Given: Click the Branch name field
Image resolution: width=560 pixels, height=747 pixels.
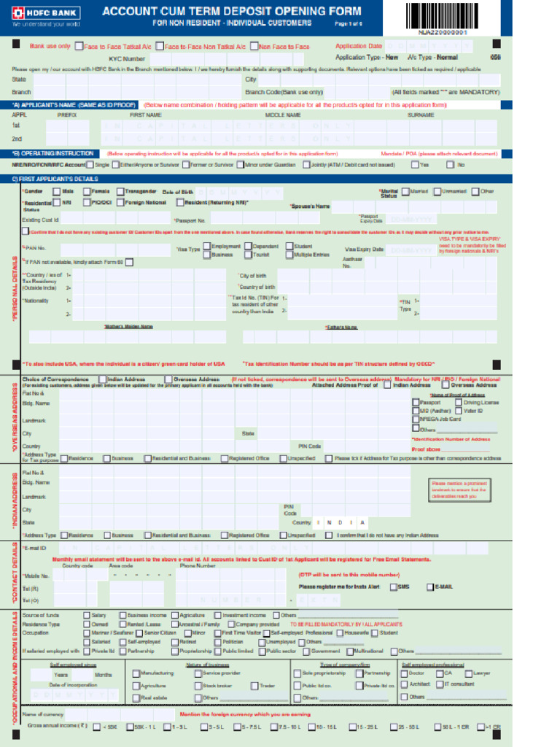Looking at the screenshot, I should click(137, 93).
